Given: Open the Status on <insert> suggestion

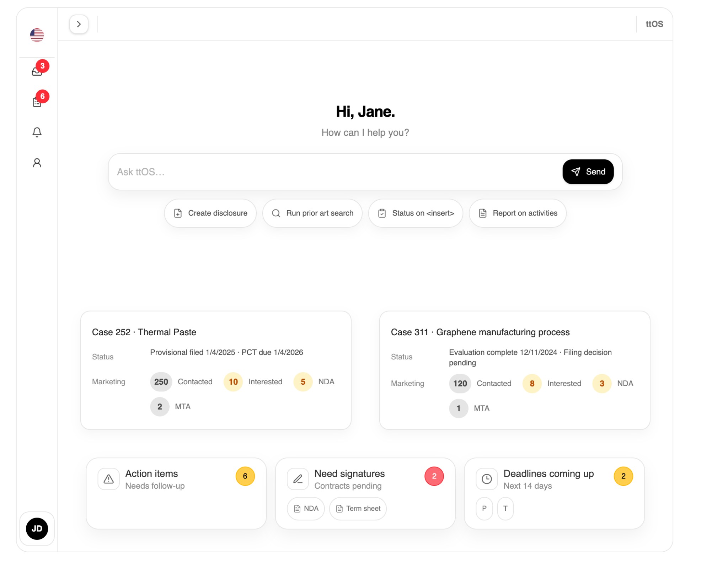Looking at the screenshot, I should (x=415, y=213).
